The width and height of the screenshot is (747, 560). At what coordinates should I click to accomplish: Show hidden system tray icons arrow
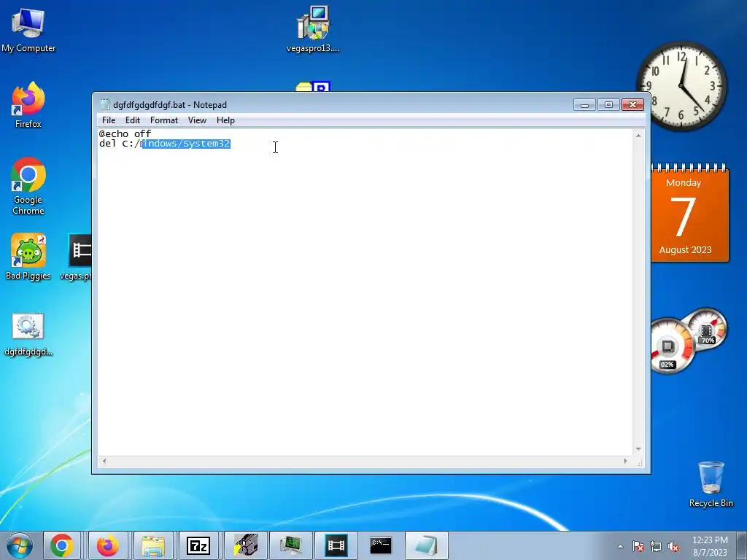coord(620,546)
